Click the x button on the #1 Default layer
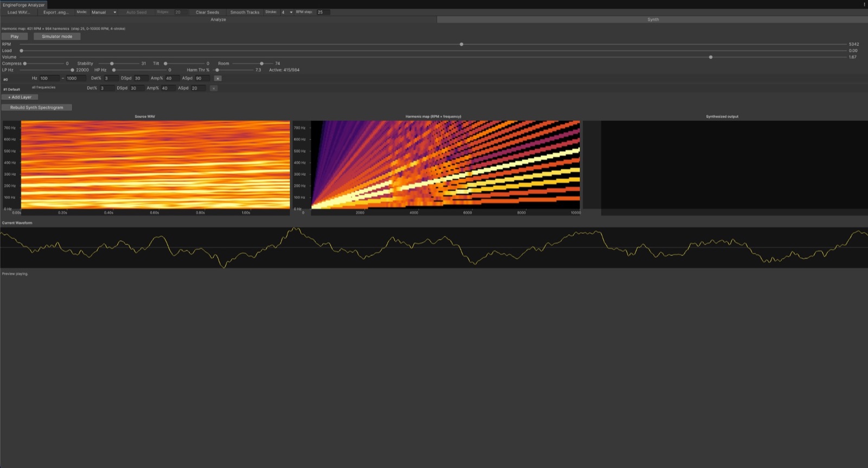Screen dimensions: 868x468 click(214, 88)
